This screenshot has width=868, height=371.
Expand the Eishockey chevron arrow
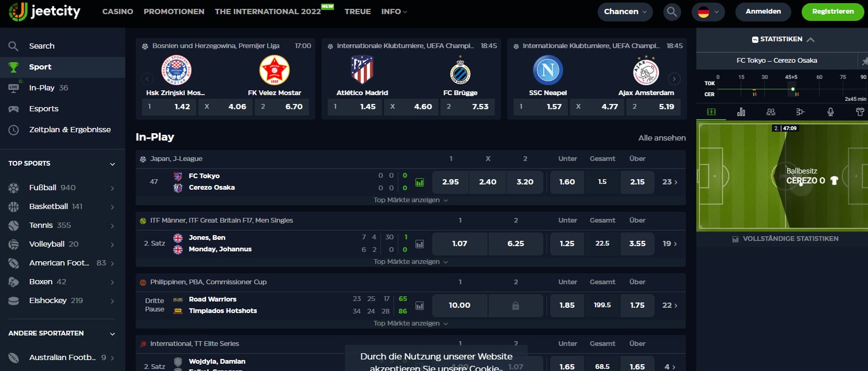coord(112,301)
